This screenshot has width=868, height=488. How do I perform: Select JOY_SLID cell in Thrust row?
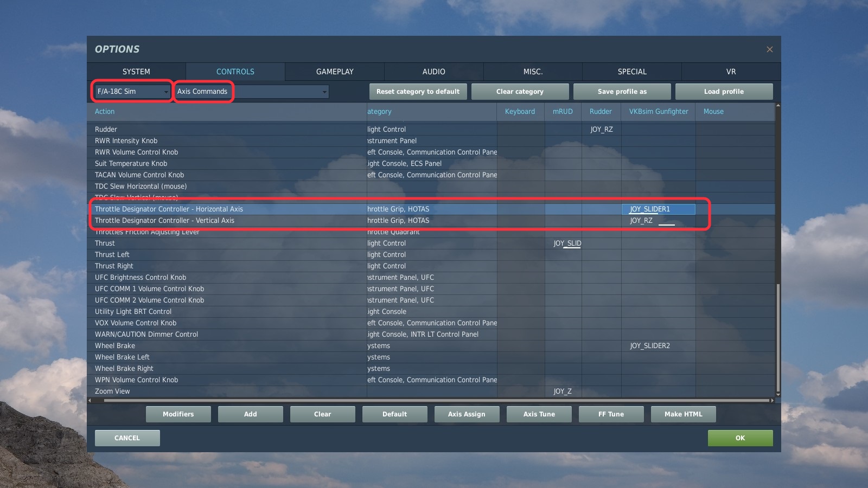coord(563,243)
